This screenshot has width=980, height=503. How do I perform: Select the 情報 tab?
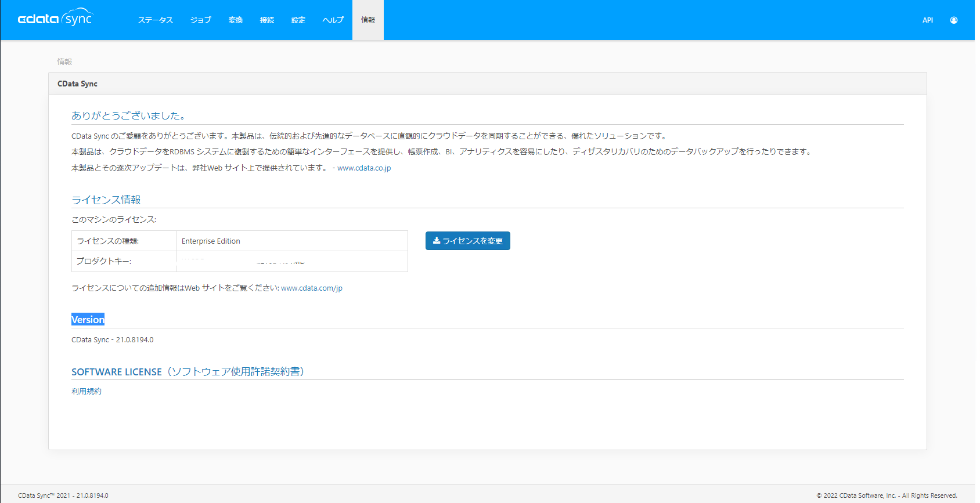(368, 20)
